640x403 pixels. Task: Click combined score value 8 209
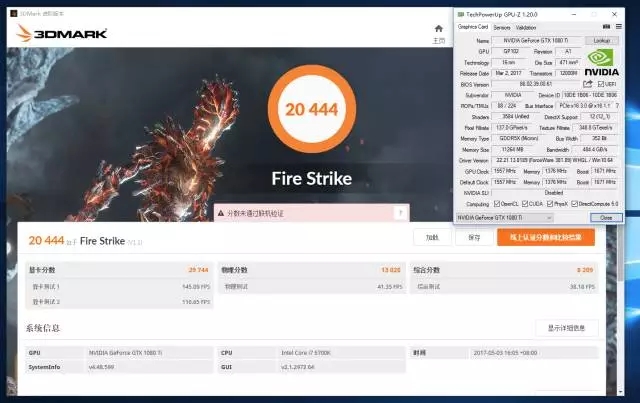tap(585, 270)
